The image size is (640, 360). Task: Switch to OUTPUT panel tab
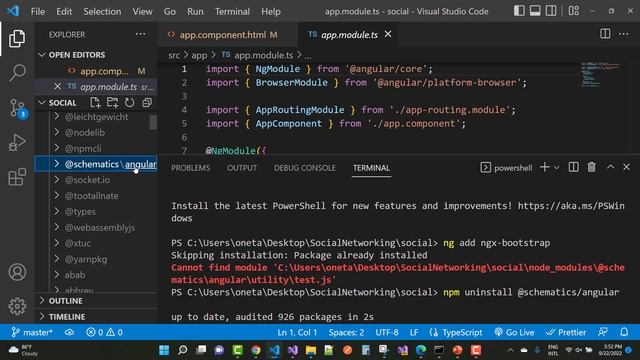click(x=242, y=168)
